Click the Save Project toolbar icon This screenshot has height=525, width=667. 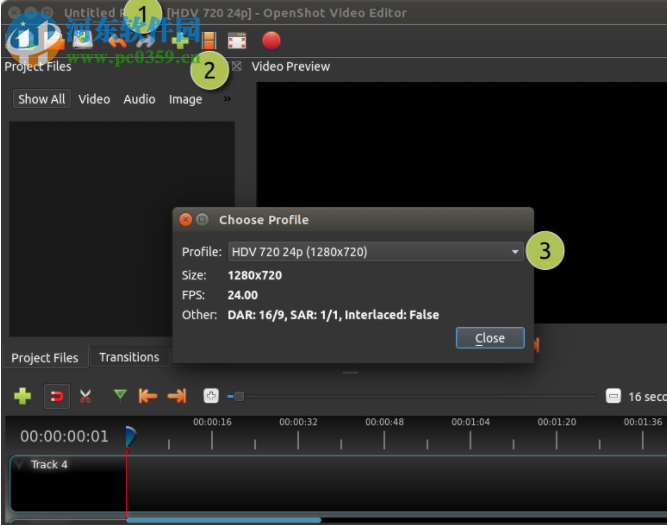pyautogui.click(x=83, y=41)
